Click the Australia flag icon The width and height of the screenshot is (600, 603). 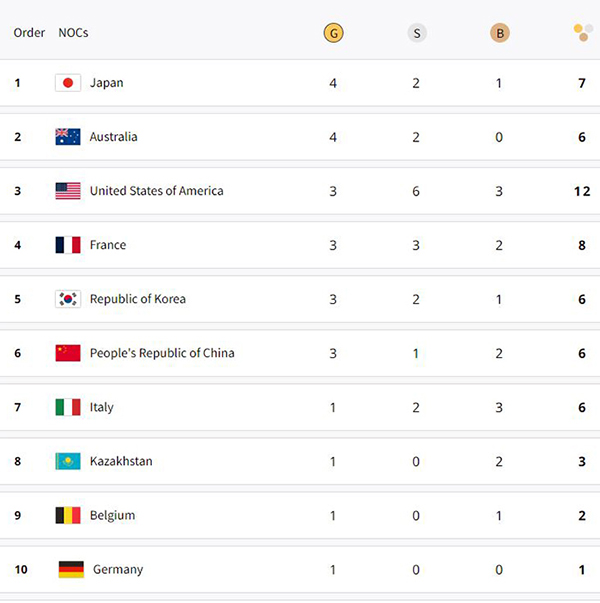68,137
